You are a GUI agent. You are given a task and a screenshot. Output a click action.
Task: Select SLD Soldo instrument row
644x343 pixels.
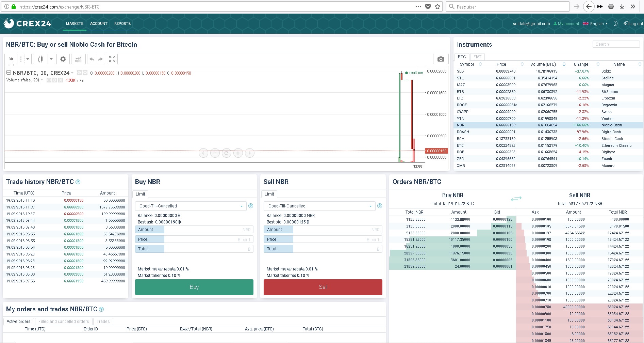[x=548, y=71]
